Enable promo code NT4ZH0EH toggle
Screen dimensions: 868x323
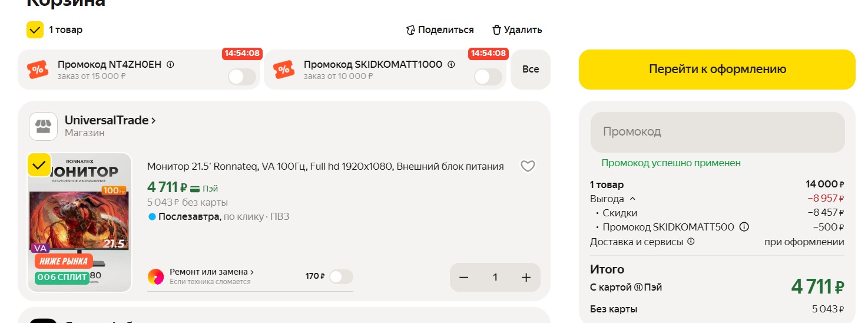241,77
